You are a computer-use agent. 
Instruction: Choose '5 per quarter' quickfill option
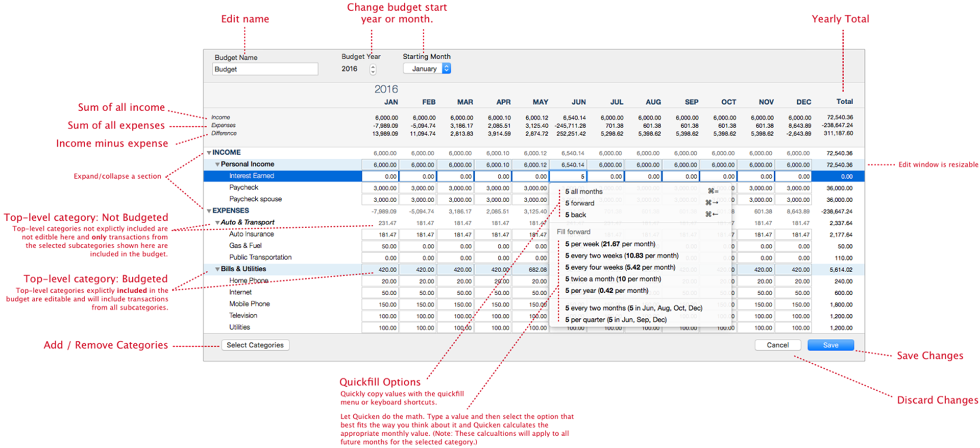click(x=616, y=320)
